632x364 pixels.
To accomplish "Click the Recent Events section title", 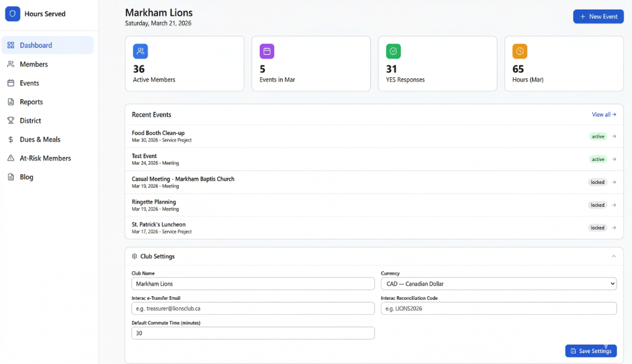I will [x=152, y=115].
